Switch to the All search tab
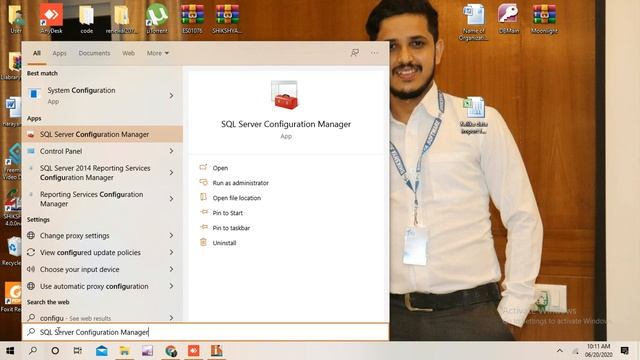 [x=37, y=53]
